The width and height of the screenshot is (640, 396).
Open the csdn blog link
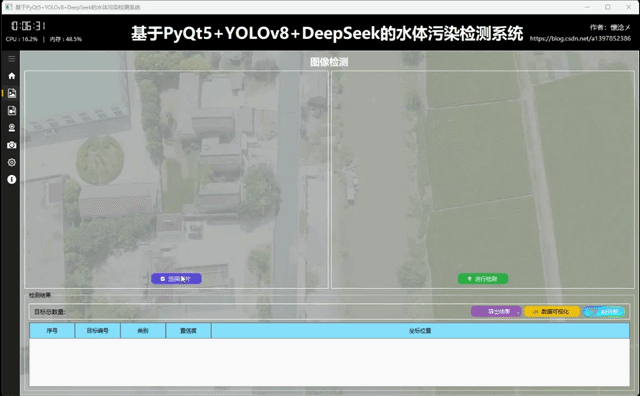pyautogui.click(x=580, y=39)
